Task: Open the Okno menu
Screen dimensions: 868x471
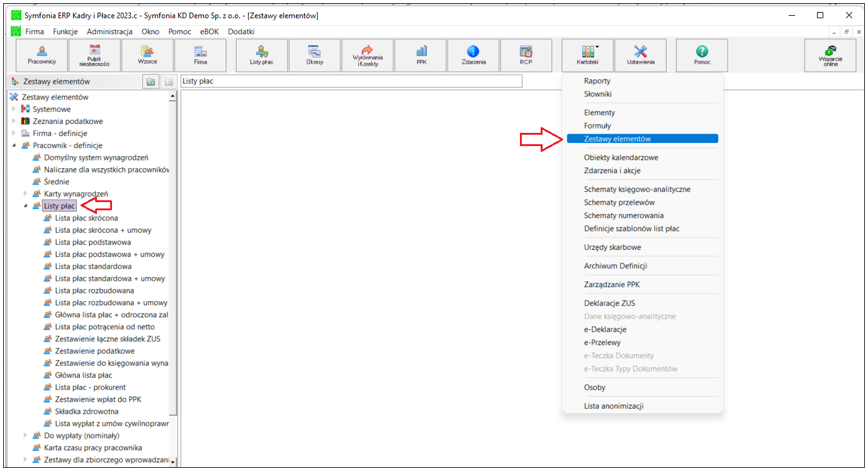Action: (150, 31)
